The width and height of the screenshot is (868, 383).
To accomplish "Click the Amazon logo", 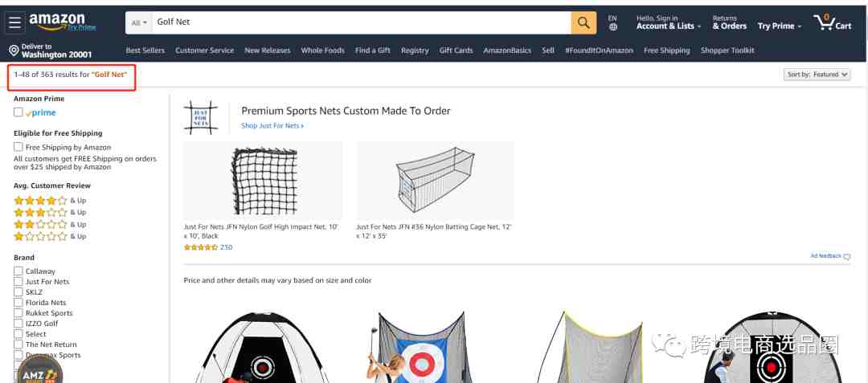I will pos(62,22).
